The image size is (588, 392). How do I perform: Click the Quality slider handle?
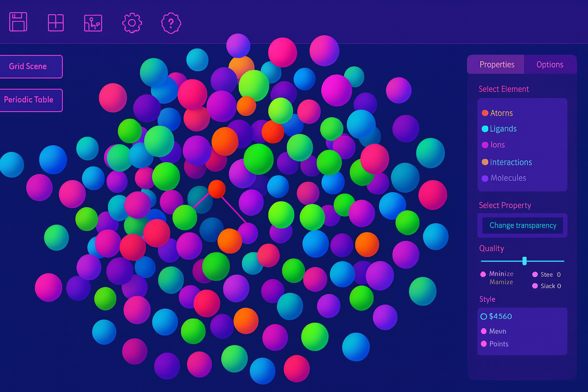524,261
